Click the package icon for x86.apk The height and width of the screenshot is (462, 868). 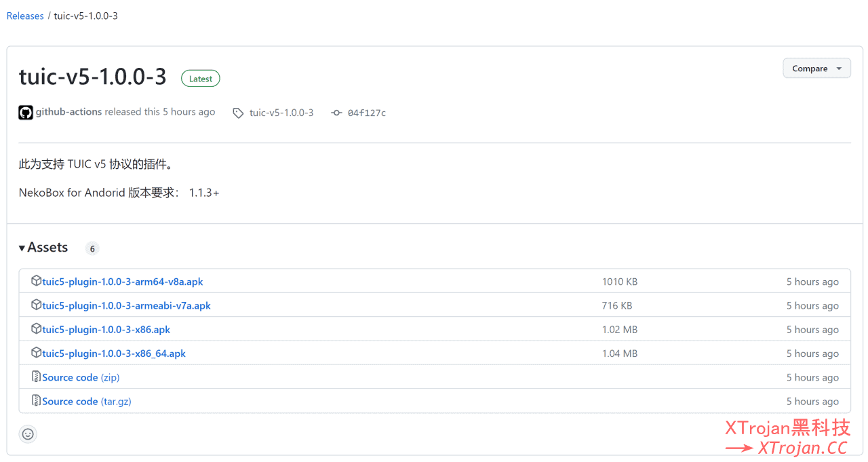click(x=37, y=329)
